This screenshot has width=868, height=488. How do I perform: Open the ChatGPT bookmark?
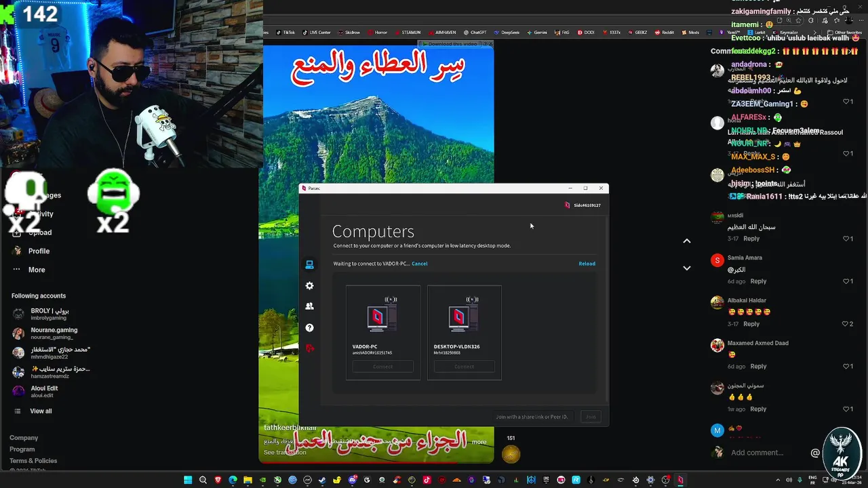[x=475, y=33]
